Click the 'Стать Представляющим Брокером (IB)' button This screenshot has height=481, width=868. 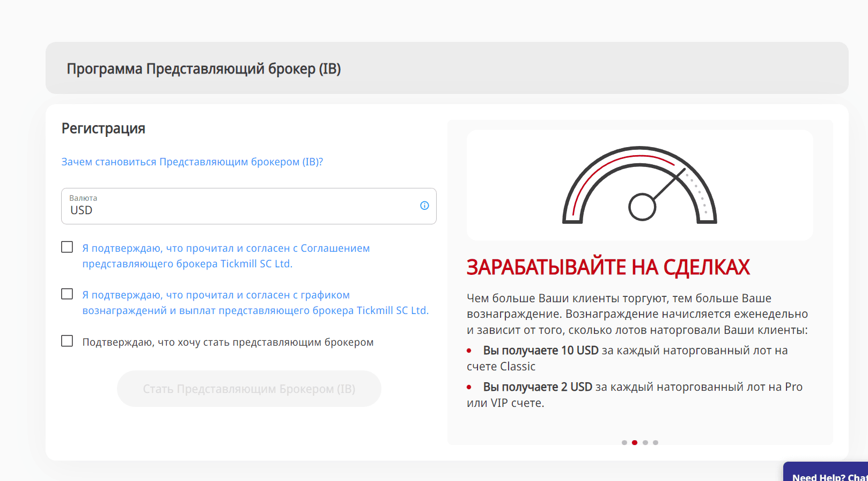pos(249,389)
